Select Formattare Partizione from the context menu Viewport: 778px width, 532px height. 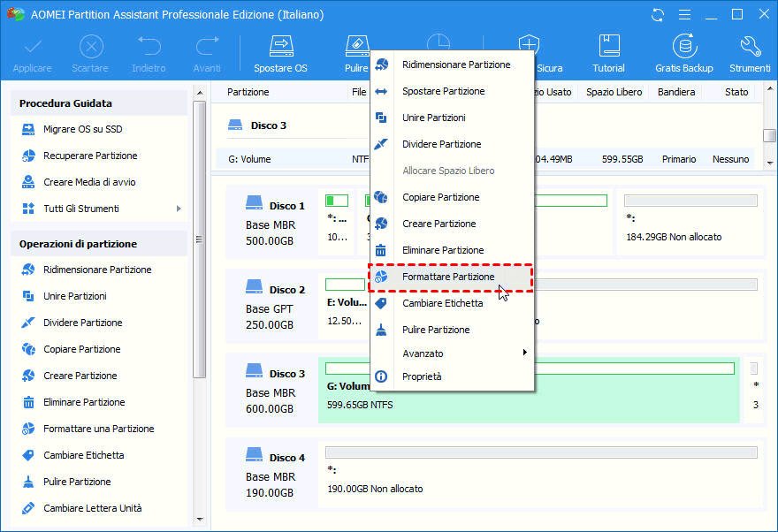[x=449, y=277]
